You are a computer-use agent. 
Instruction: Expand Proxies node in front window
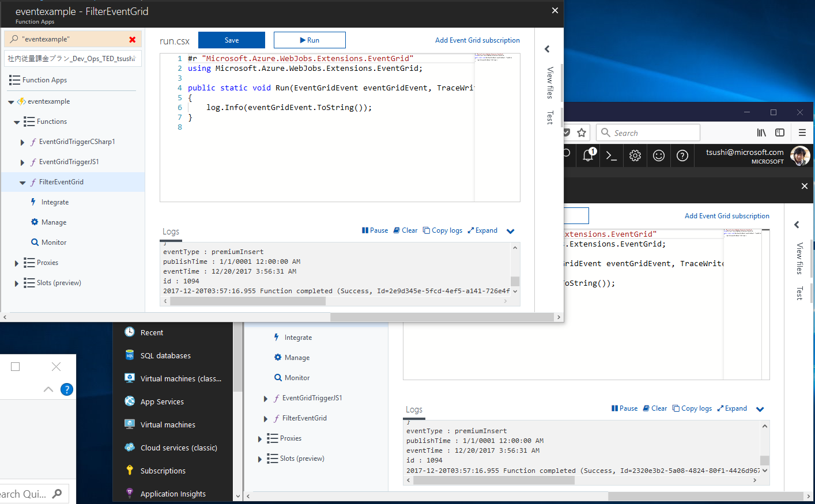point(17,263)
